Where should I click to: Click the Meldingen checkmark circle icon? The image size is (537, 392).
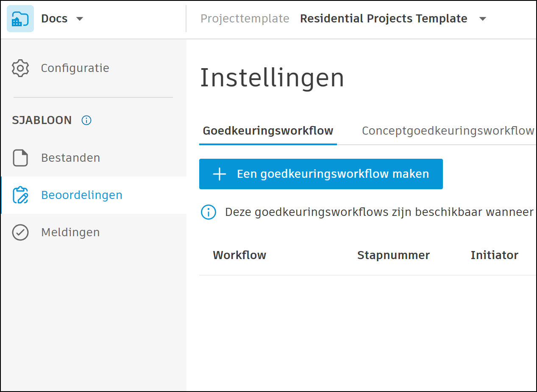(20, 232)
